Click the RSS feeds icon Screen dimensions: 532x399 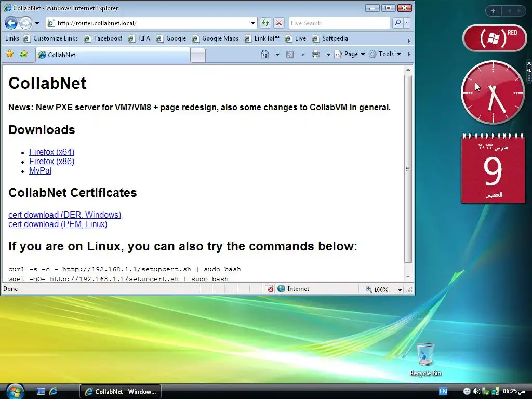290,54
